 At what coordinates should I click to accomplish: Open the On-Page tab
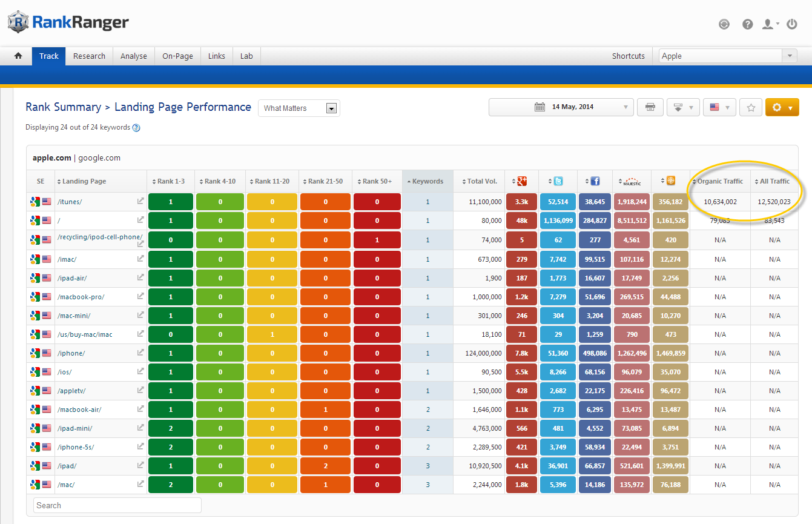(x=177, y=56)
